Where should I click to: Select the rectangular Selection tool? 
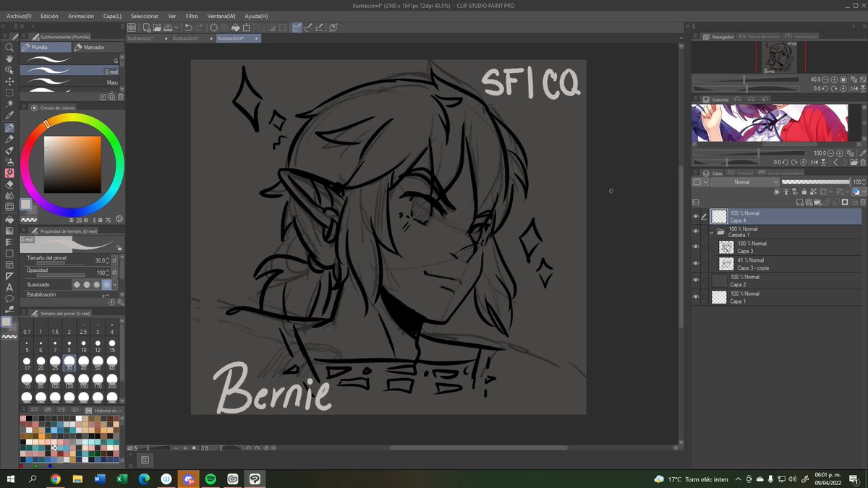tap(9, 93)
